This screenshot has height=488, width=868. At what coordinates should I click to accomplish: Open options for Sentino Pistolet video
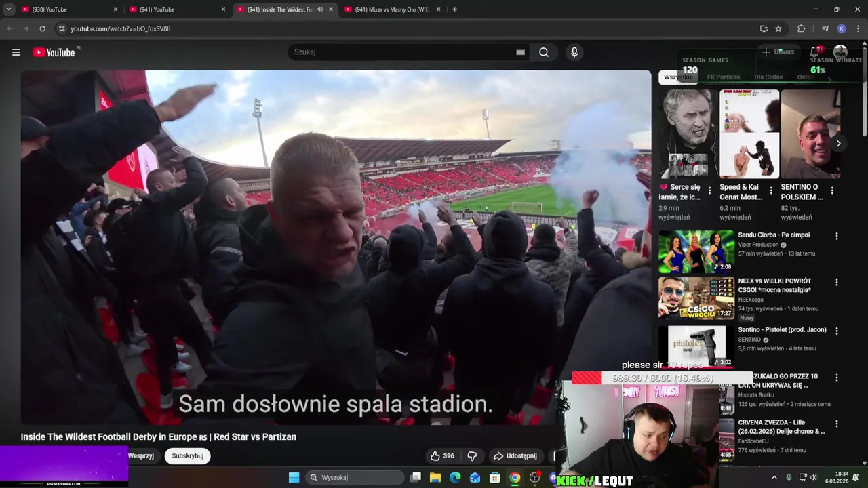[x=836, y=331]
